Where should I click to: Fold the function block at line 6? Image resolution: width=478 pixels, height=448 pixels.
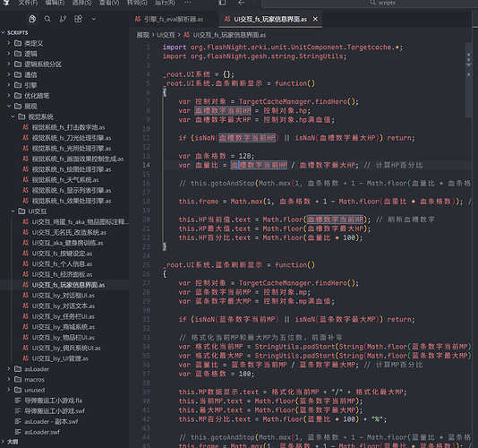click(158, 92)
